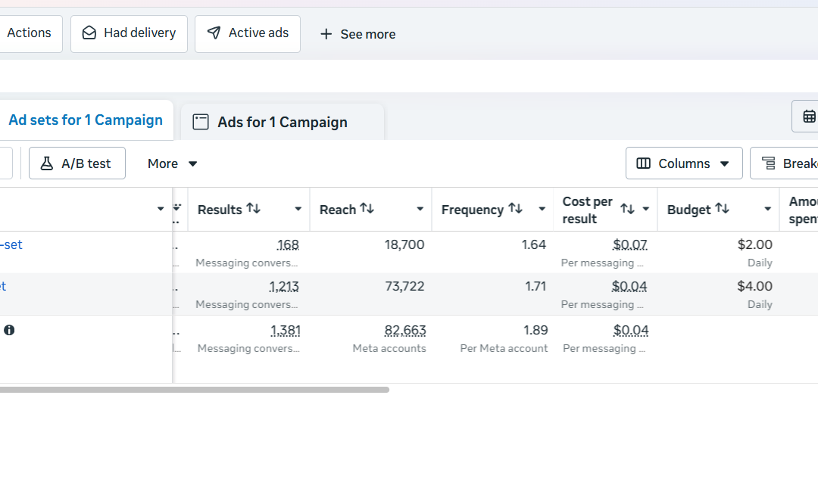
Task: Click the $0.07 cost per result value
Action: tap(629, 244)
